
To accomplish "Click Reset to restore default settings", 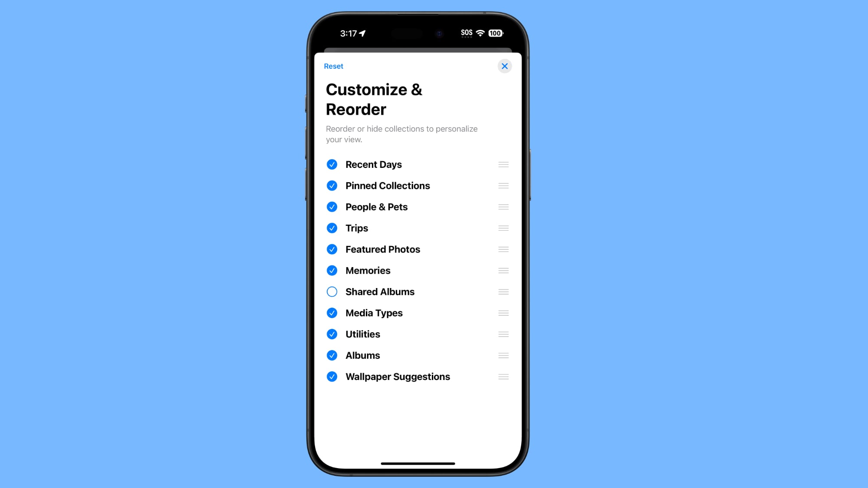I will 334,66.
